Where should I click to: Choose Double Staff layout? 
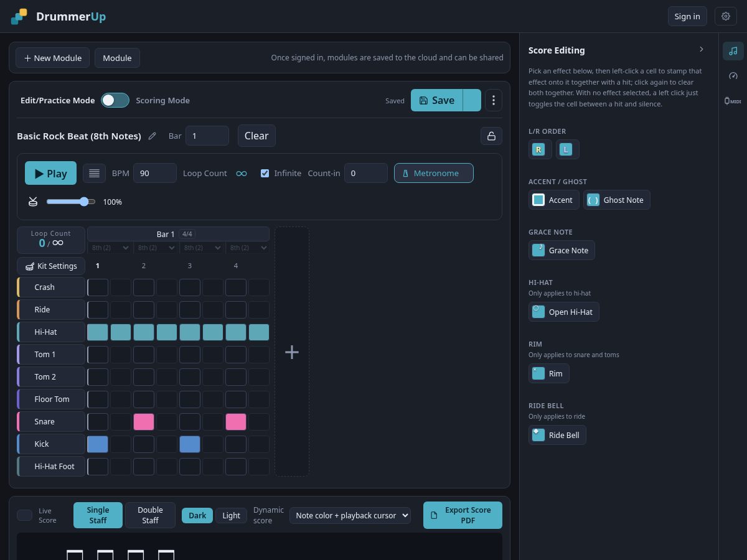(x=150, y=515)
